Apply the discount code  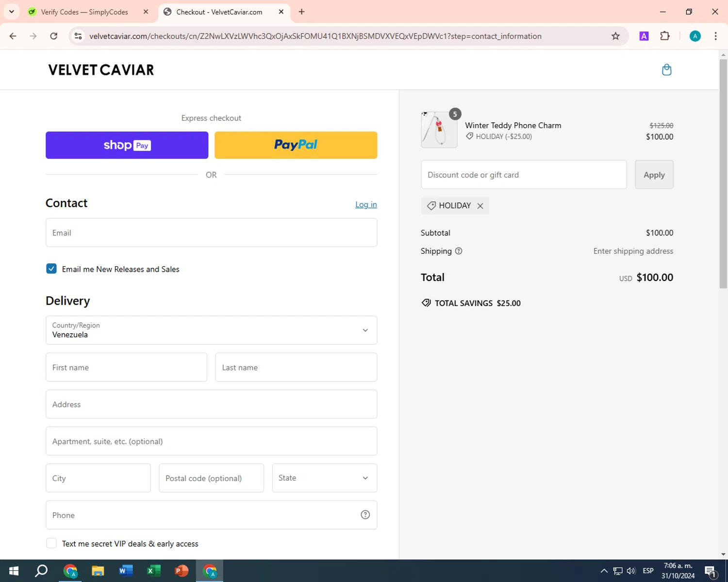click(654, 175)
